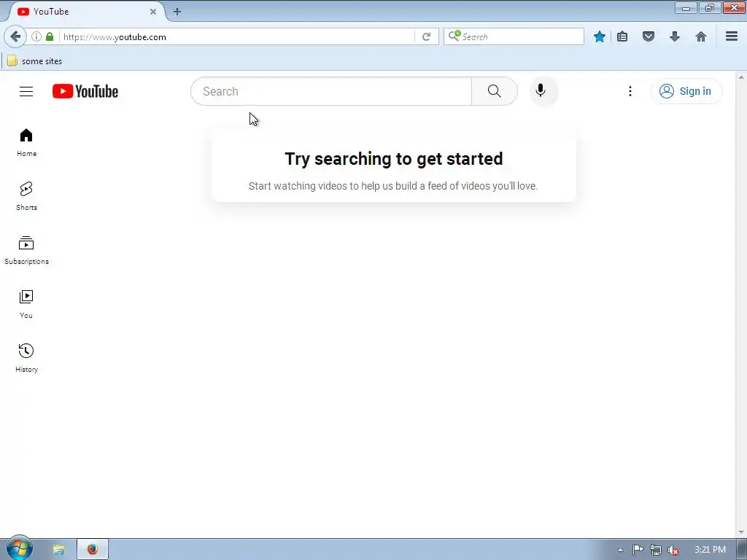Open Shorts in the sidebar

click(26, 196)
